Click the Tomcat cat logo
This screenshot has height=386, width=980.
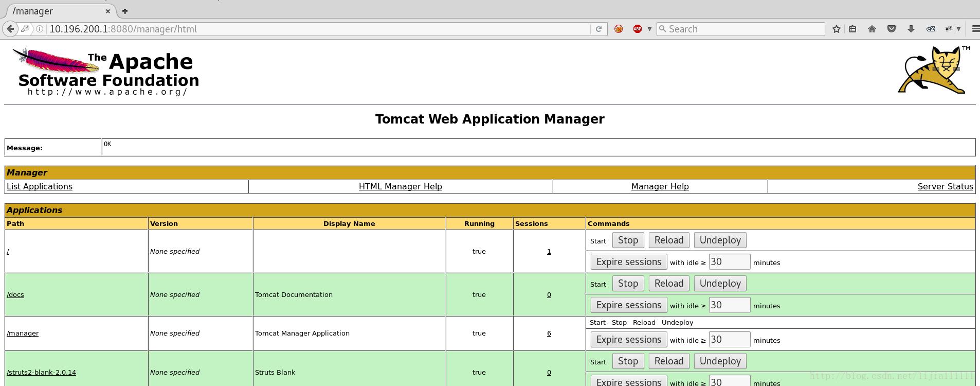click(933, 70)
